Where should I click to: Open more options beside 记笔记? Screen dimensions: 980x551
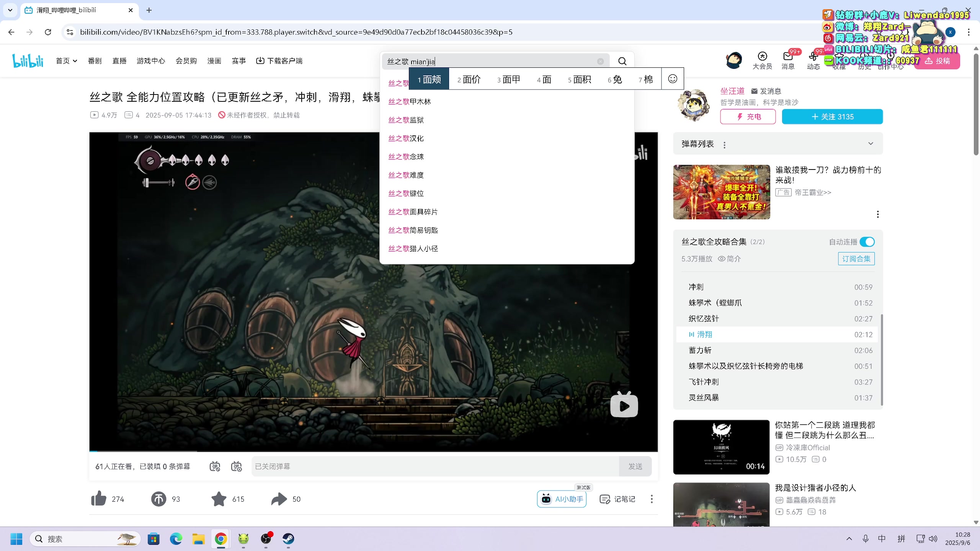pos(652,499)
